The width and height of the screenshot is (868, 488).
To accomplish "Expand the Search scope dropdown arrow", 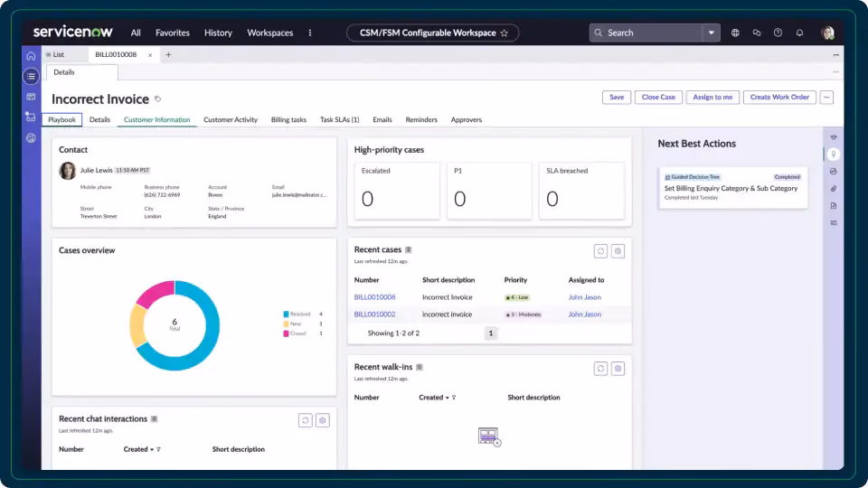I will (x=712, y=33).
